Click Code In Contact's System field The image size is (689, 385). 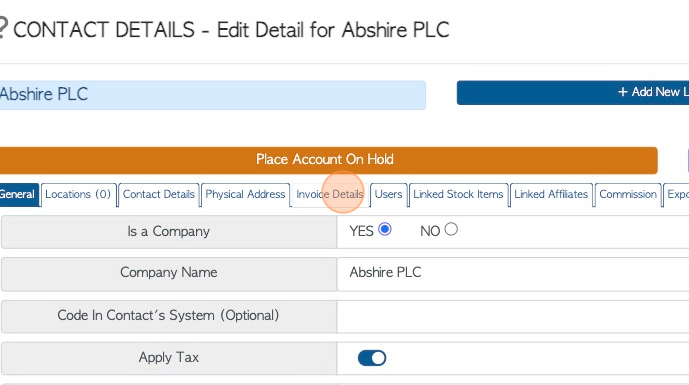tap(513, 316)
